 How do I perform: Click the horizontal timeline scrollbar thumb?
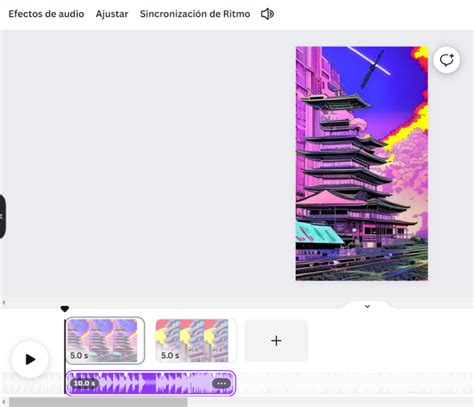tap(98, 402)
